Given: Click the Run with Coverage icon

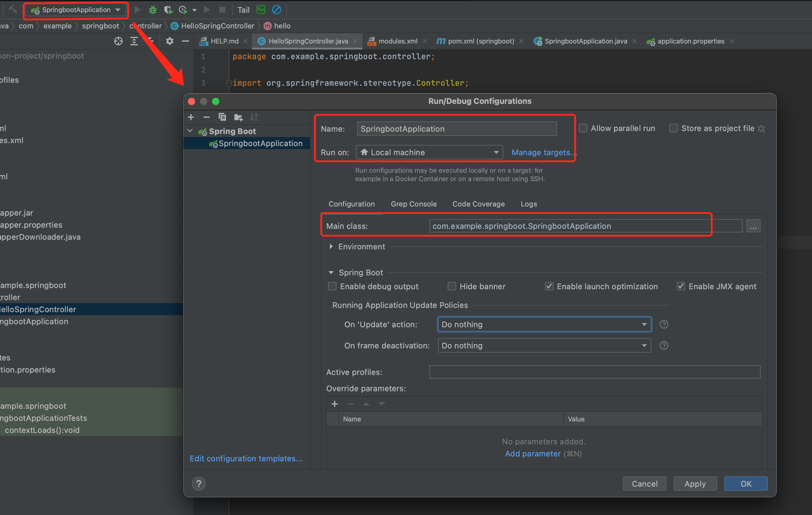Looking at the screenshot, I should coord(168,10).
